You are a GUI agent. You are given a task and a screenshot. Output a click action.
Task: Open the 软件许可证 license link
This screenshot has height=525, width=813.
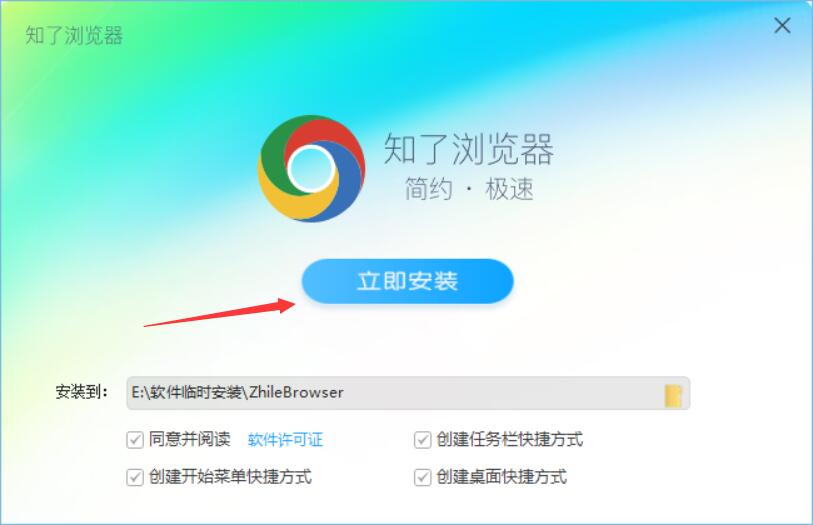coord(285,440)
